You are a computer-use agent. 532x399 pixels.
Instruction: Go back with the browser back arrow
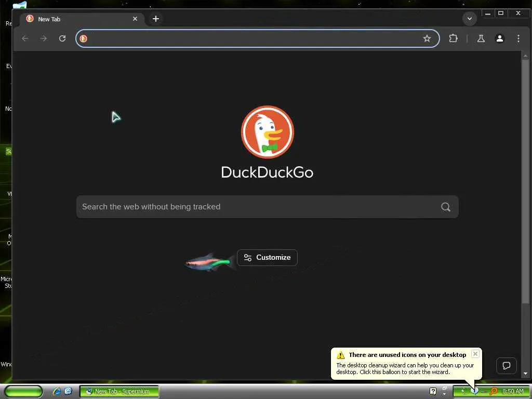(x=25, y=38)
